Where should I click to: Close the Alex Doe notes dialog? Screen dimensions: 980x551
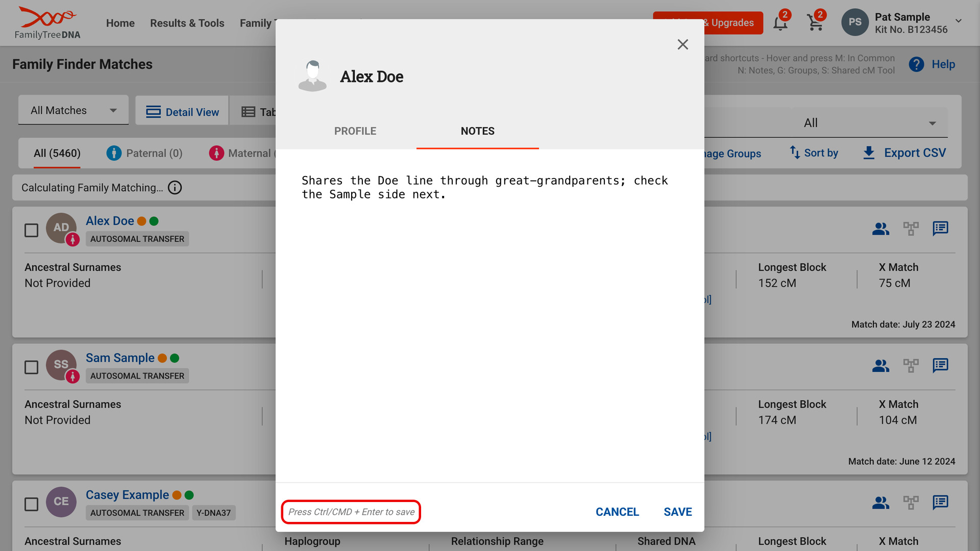coord(682,44)
